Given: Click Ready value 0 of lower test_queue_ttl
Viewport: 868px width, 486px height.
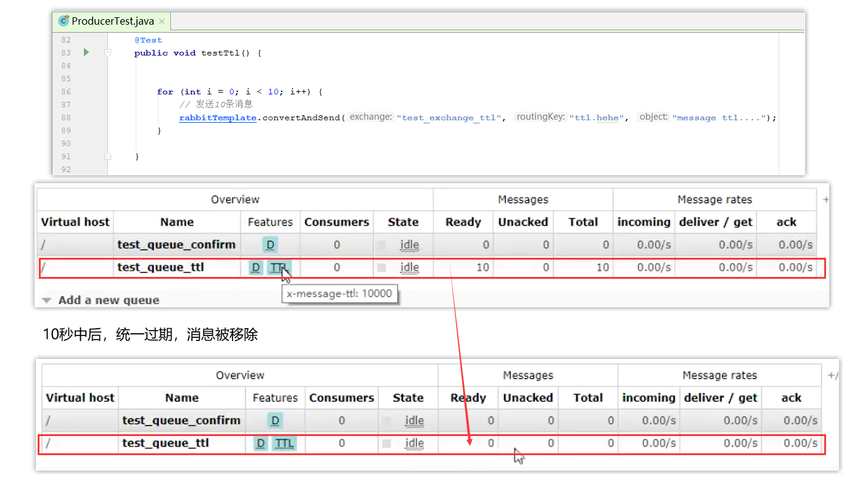Looking at the screenshot, I should pyautogui.click(x=491, y=443).
